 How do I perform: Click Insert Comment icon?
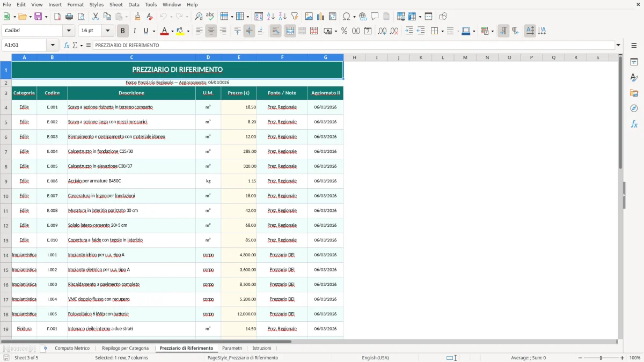pyautogui.click(x=375, y=17)
